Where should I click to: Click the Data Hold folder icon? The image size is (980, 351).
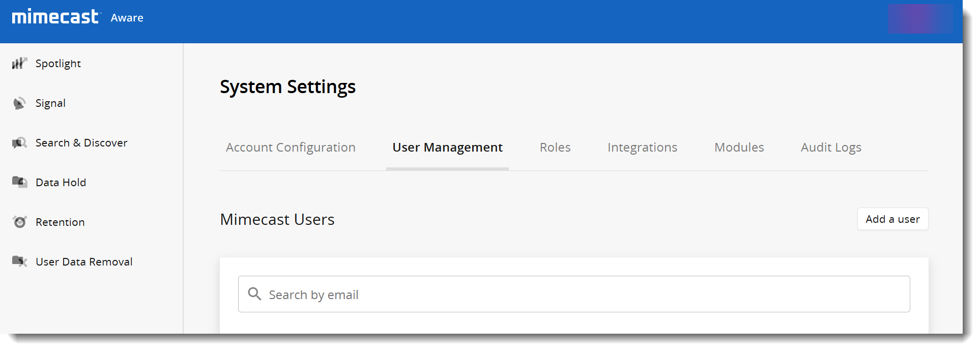click(x=19, y=182)
